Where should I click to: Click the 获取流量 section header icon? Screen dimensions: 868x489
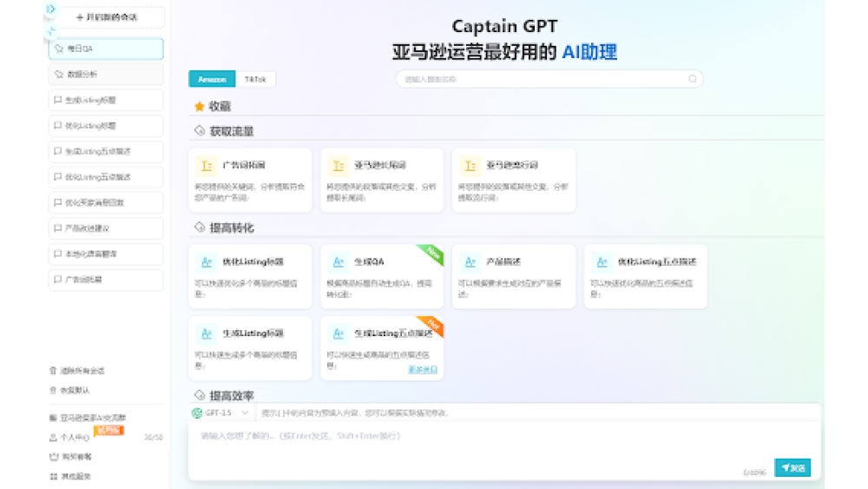click(x=200, y=130)
